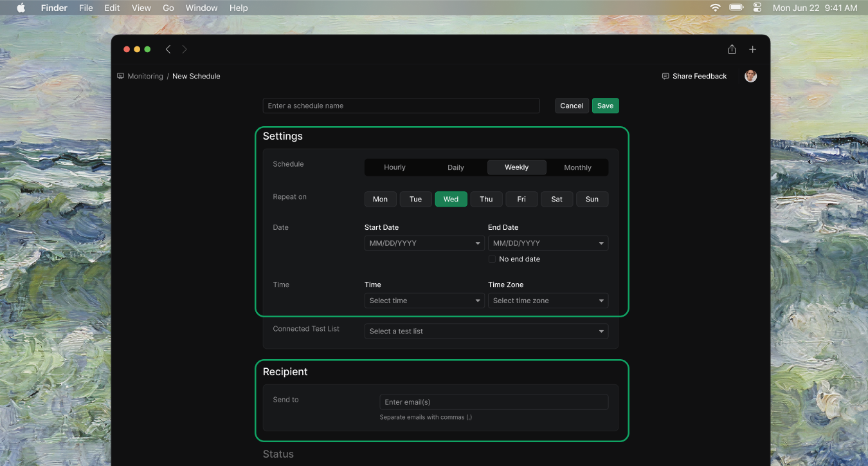868x466 pixels.
Task: Focus the Enter email(s) field
Action: (494, 402)
